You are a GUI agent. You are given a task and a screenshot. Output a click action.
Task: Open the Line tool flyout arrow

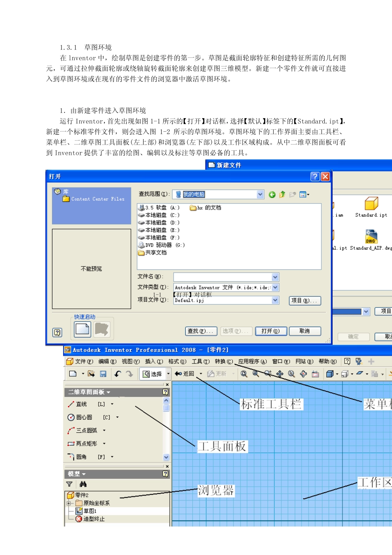coord(112,404)
